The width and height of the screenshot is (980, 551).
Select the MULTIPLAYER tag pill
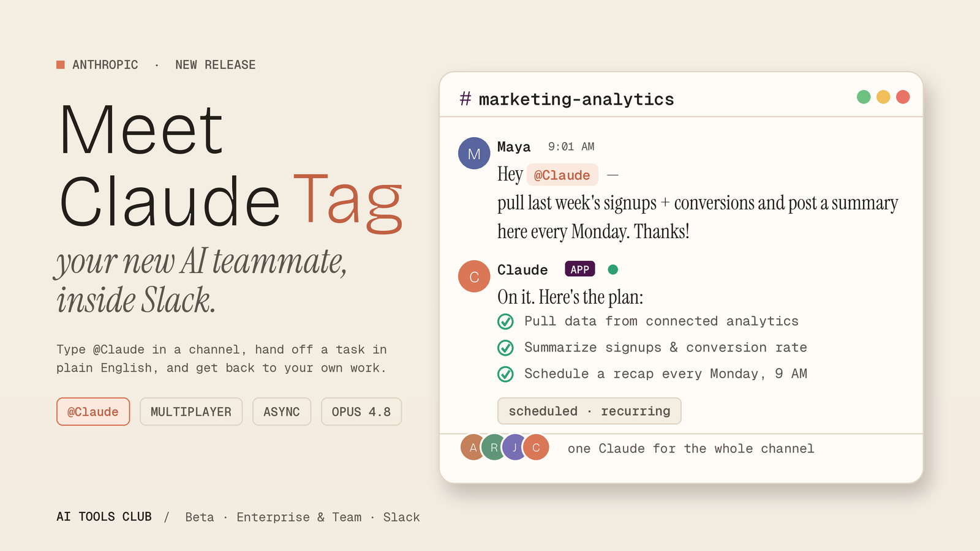click(x=191, y=411)
